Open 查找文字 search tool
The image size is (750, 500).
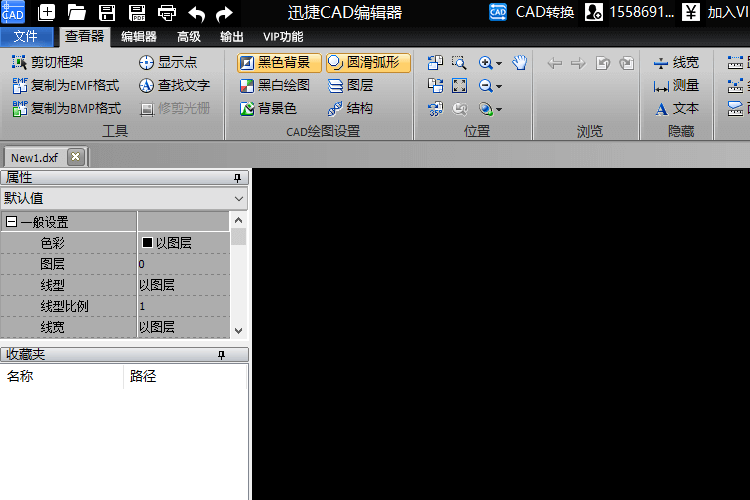tap(175, 85)
